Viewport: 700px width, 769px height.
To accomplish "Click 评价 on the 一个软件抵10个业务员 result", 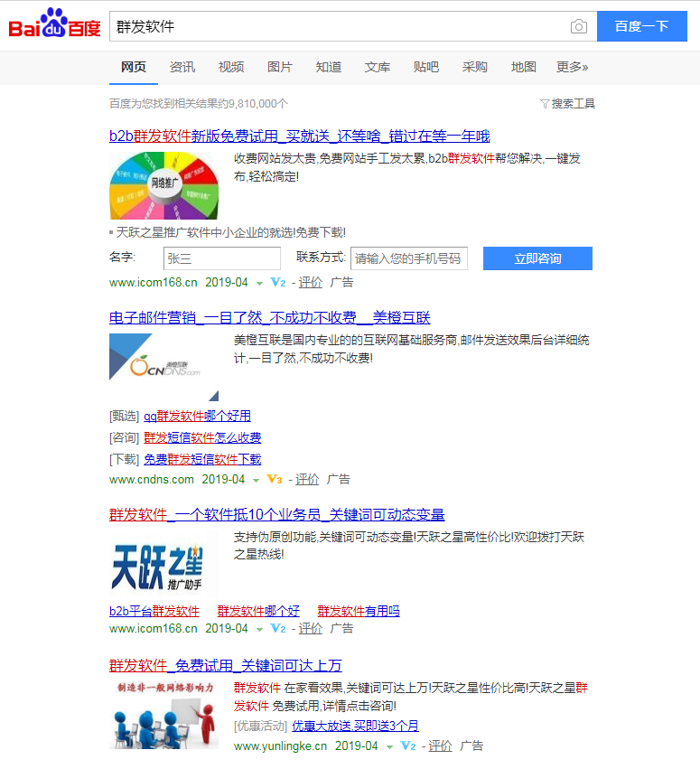I will point(311,628).
